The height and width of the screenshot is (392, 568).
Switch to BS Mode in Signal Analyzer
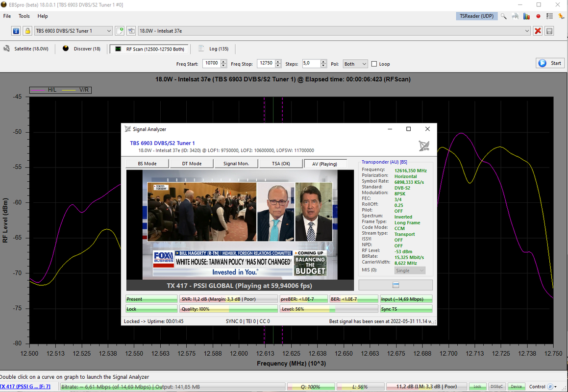(x=147, y=163)
